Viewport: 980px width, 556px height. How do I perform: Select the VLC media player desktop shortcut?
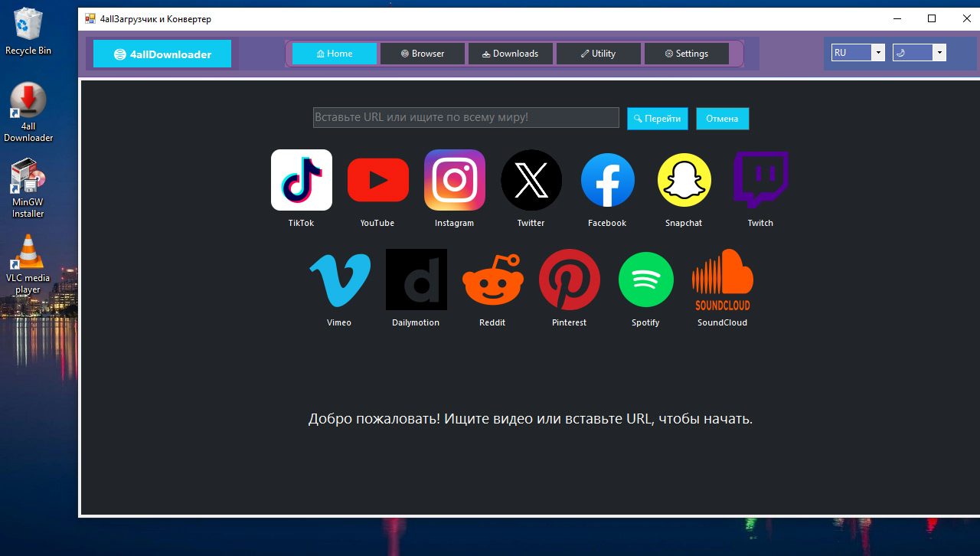[x=28, y=264]
